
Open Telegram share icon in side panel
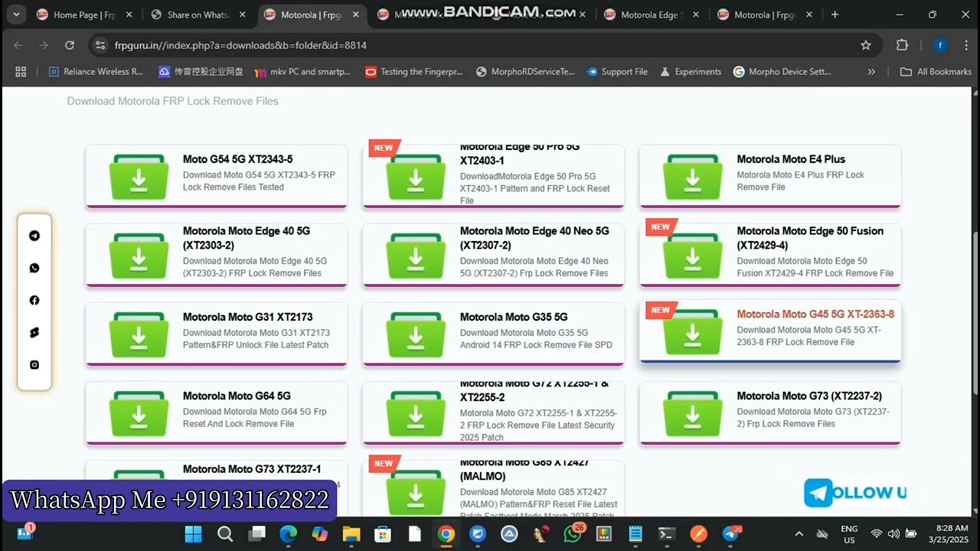click(34, 236)
